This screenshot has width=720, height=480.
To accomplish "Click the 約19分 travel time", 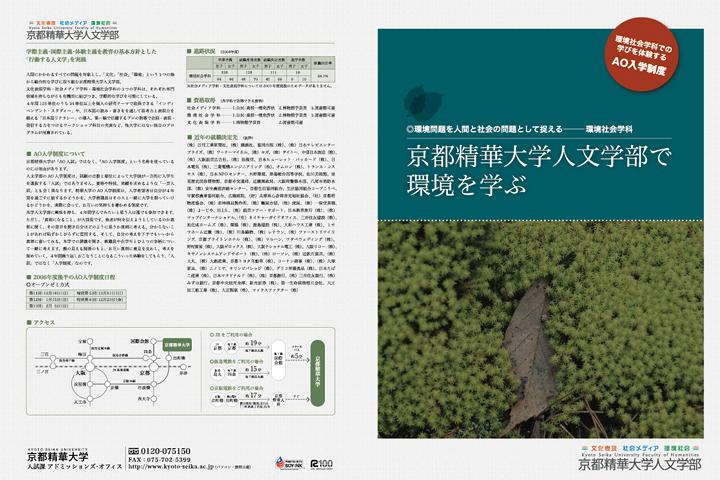I will 254,344.
